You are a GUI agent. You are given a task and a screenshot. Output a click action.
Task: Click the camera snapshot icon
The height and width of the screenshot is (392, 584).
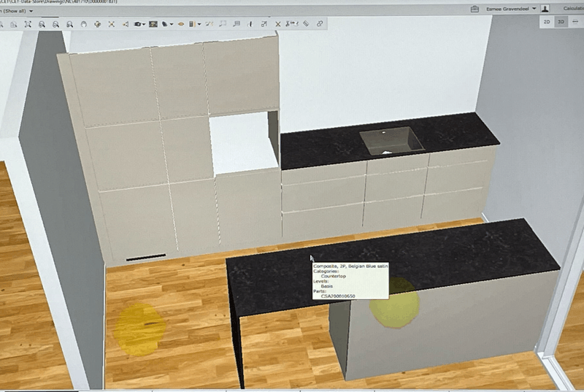point(137,24)
